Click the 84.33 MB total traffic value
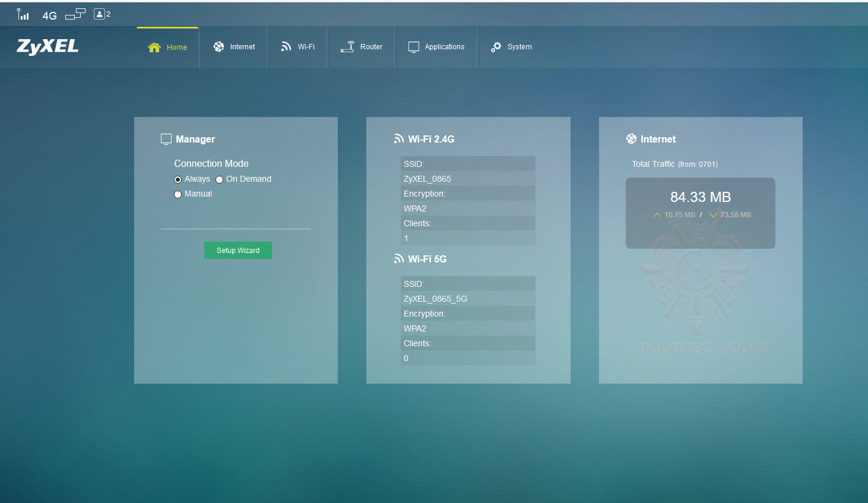The image size is (868, 503). pos(701,197)
